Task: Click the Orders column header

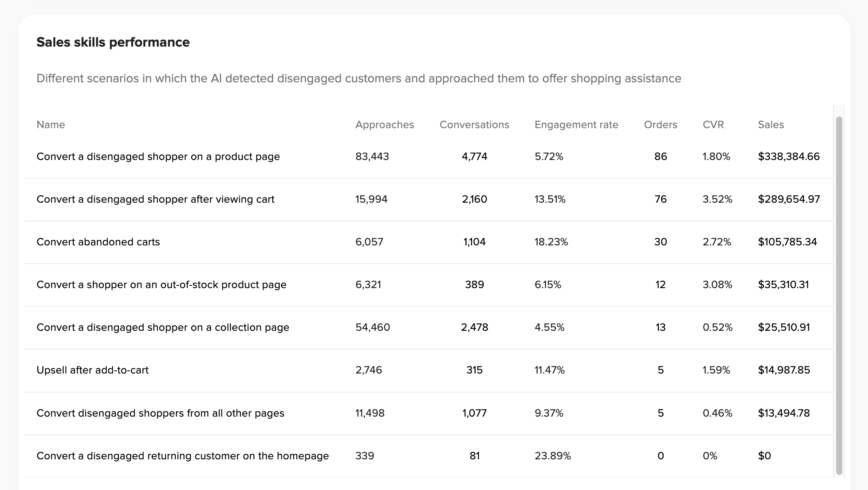Action: 660,125
